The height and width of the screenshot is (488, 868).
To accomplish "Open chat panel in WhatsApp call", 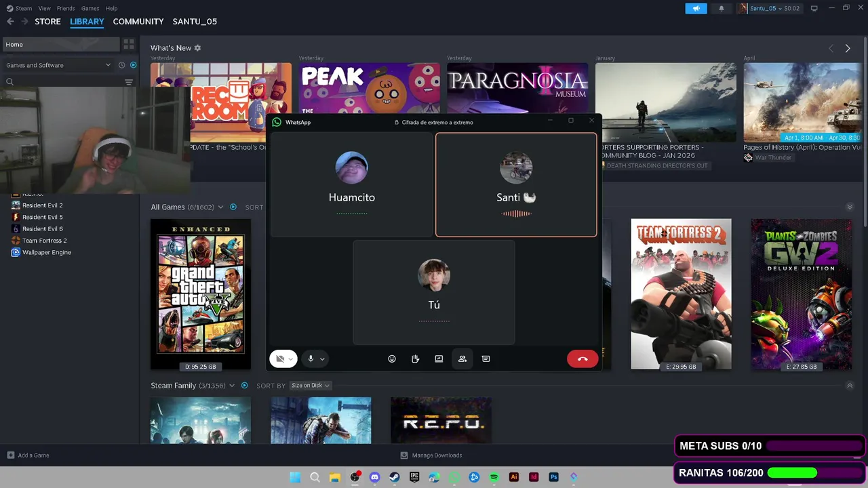I will [486, 359].
